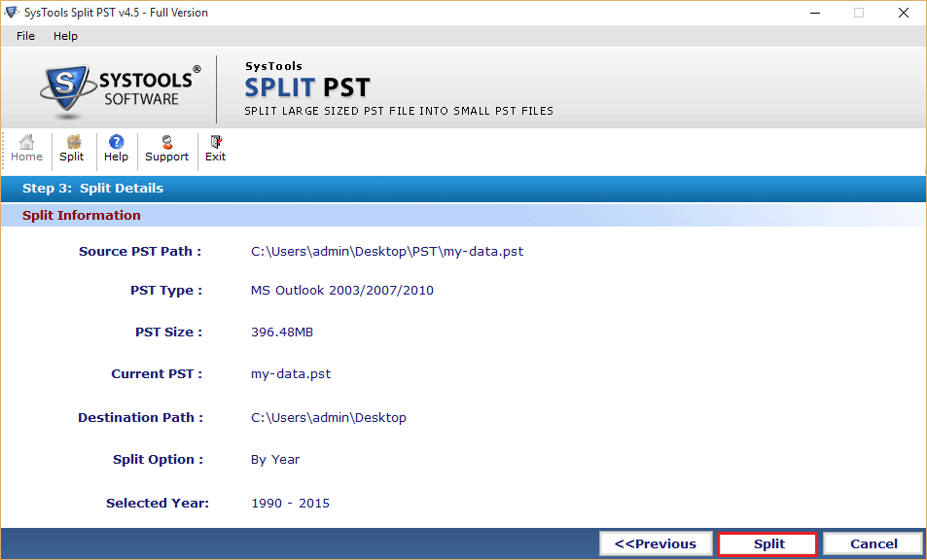This screenshot has width=927, height=560.
Task: Close the Split PST window
Action: click(x=903, y=13)
